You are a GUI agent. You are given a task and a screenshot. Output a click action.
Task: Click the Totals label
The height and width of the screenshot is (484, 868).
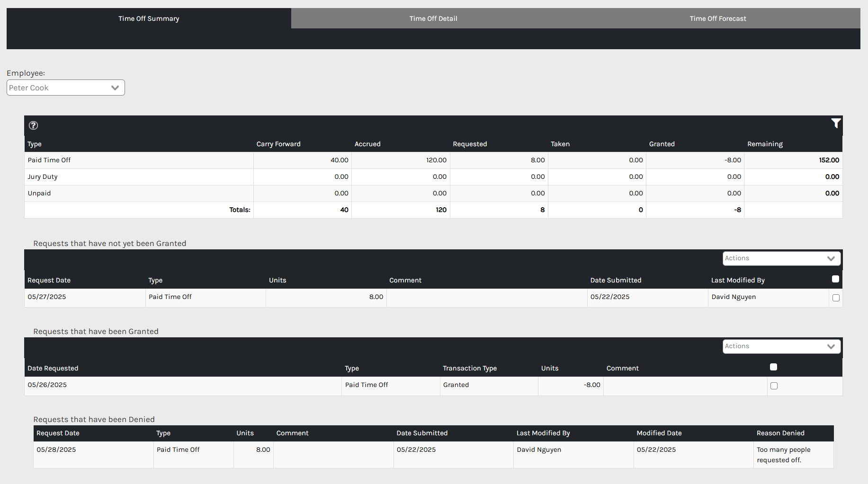point(240,210)
